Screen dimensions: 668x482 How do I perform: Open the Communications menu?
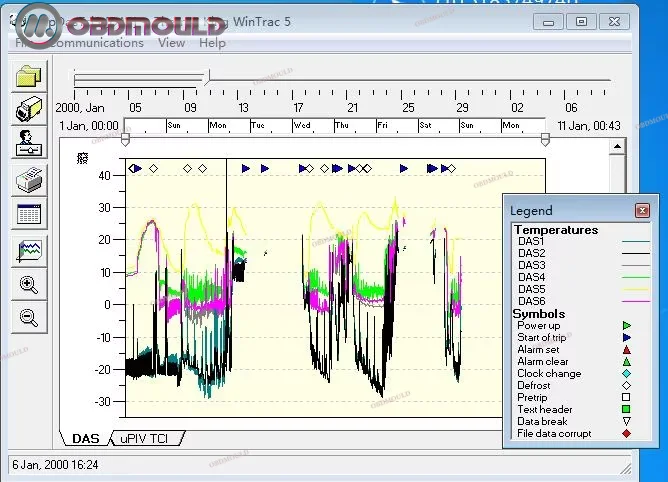(x=96, y=43)
